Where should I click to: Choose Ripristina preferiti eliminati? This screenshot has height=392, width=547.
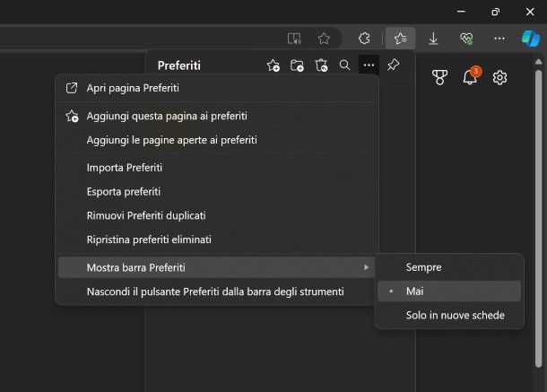217,240
